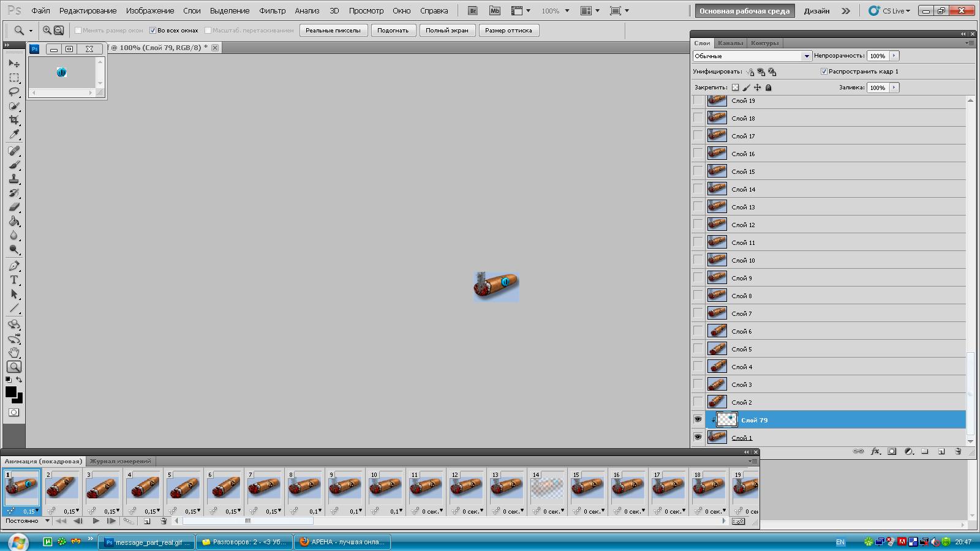Click the 'Размер оттиска' button
This screenshot has width=980, height=551.
pos(509,31)
